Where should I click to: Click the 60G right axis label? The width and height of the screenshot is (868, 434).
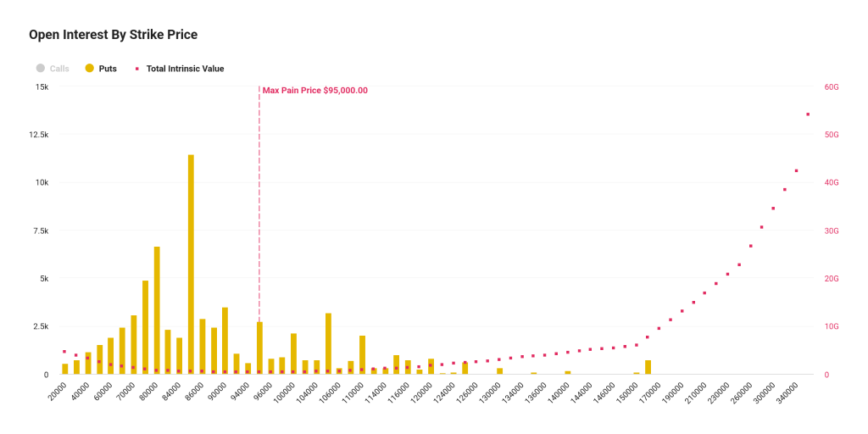tap(832, 86)
